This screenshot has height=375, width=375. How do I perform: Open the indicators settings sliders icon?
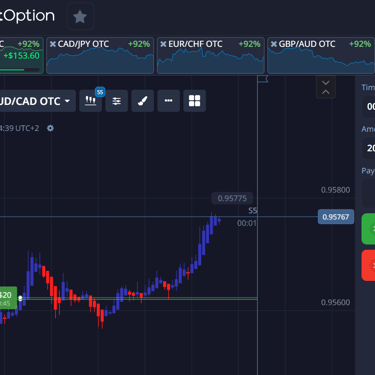[x=116, y=101]
